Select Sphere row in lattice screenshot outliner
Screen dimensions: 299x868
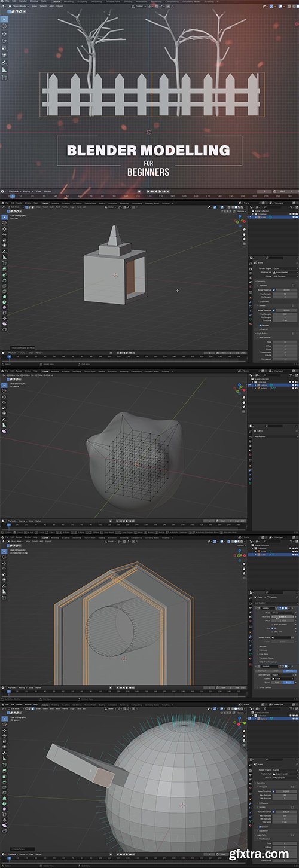273,389
